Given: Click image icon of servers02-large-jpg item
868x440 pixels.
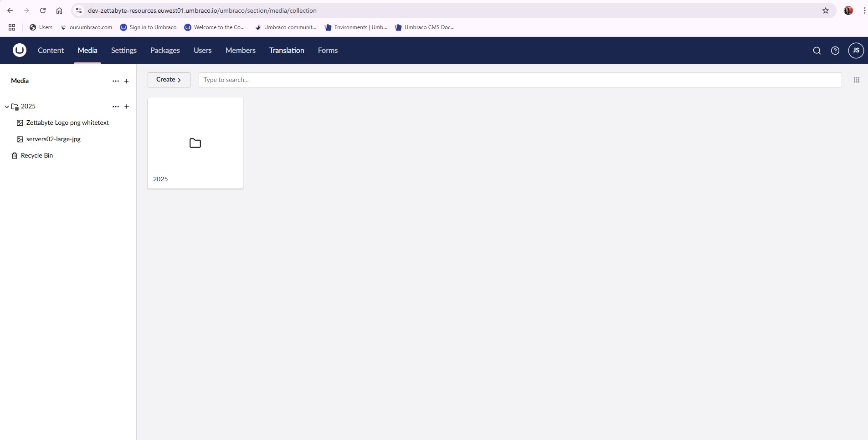Looking at the screenshot, I should (x=20, y=139).
